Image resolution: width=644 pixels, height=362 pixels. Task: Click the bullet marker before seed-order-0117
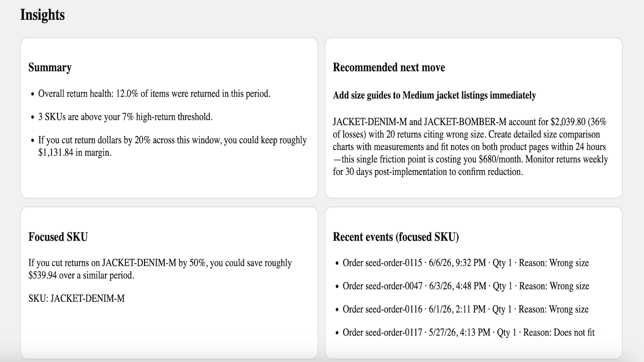click(x=337, y=333)
